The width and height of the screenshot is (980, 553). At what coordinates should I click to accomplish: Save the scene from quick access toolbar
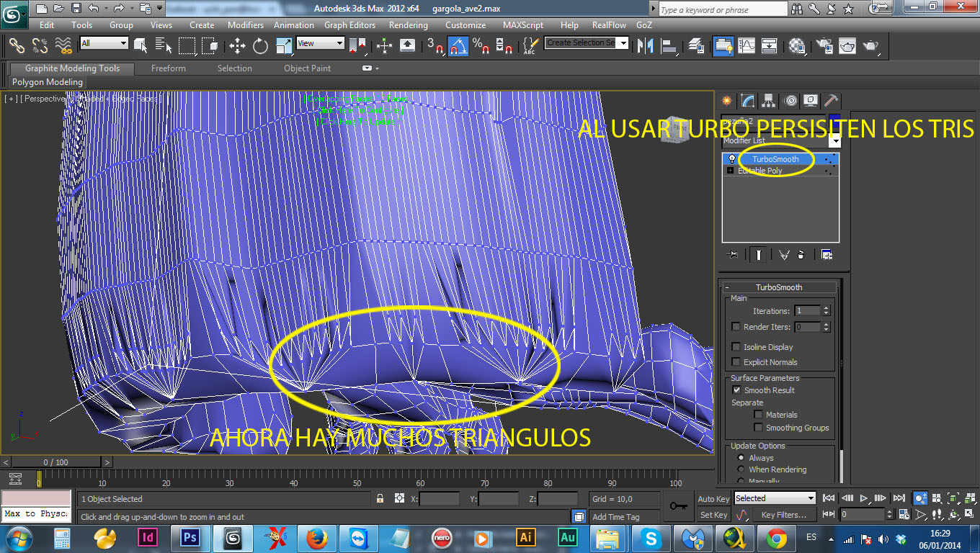coord(76,9)
